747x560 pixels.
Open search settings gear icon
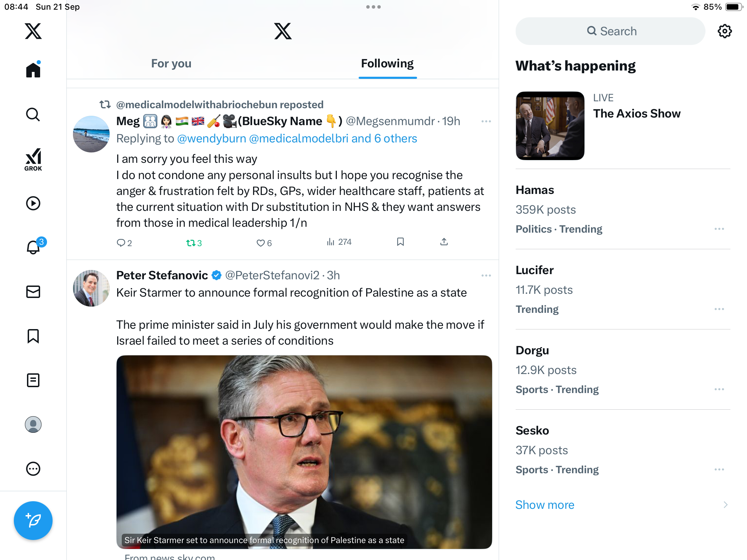(x=725, y=31)
